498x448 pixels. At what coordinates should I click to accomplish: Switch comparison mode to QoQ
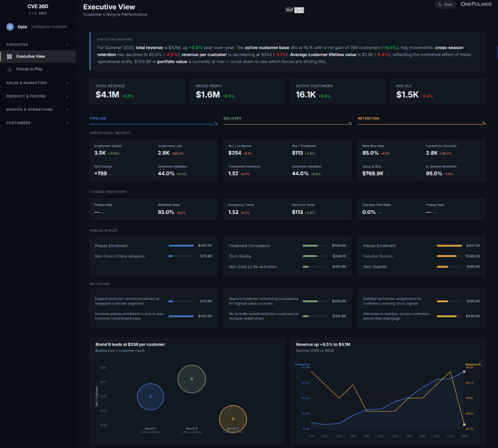pyautogui.click(x=300, y=10)
